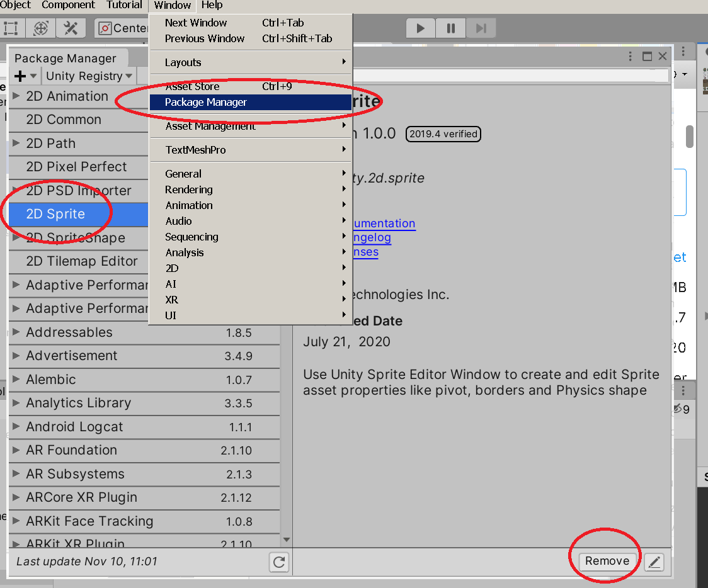Select the 2D Pixel Perfect package
The image size is (708, 588).
79,167
